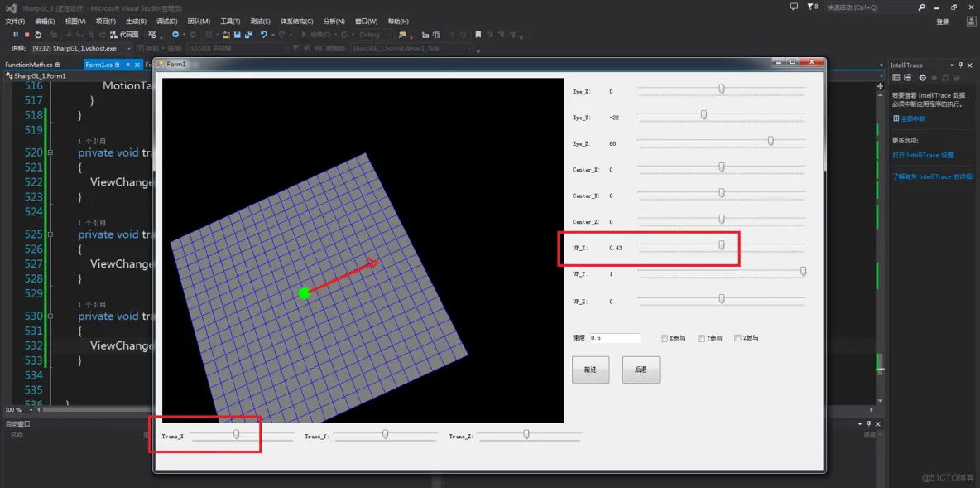980x488 pixels.
Task: Open the 窗口(W) menu
Action: [x=366, y=22]
